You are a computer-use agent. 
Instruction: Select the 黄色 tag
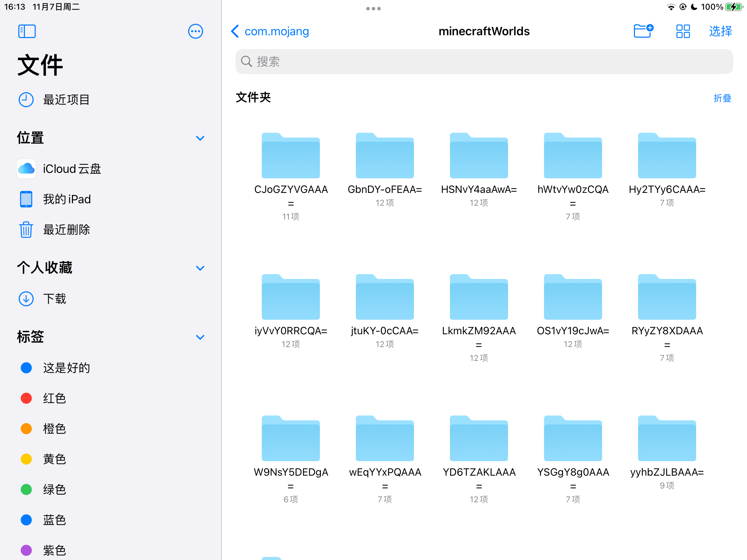pyautogui.click(x=111, y=459)
